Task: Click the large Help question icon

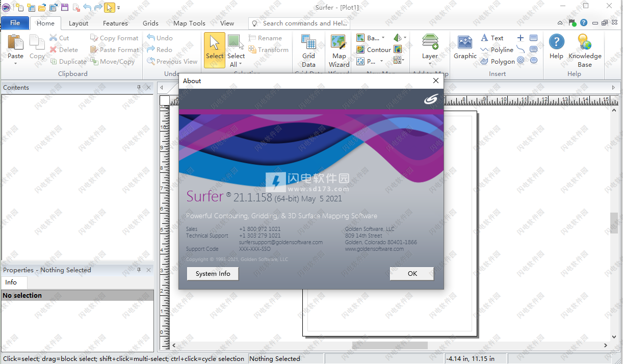Action: point(556,42)
